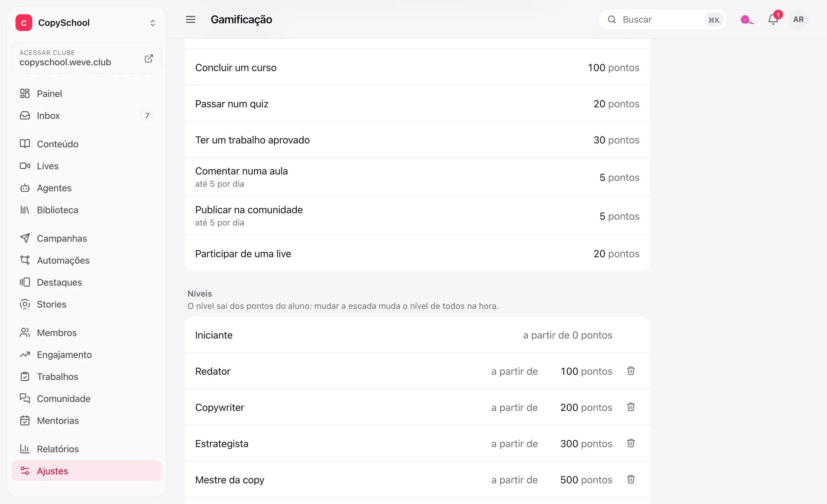The width and height of the screenshot is (827, 504).
Task: Edit points for Concluir um curso
Action: coord(596,68)
